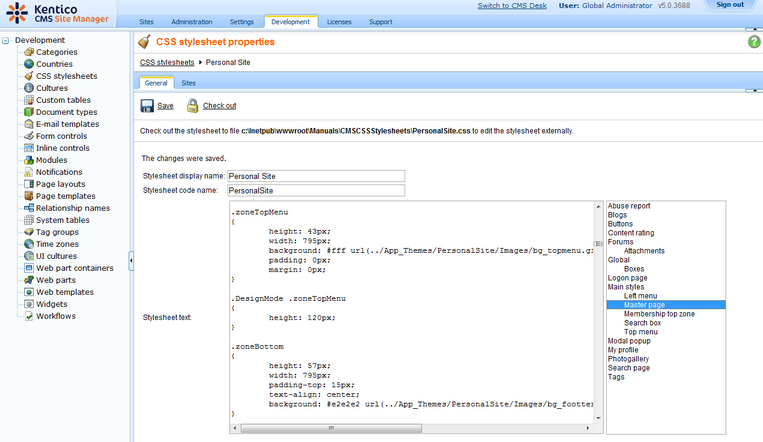Screen dimensions: 763x442
Task: Click the editor scroll-right arrow
Action: coord(588,428)
